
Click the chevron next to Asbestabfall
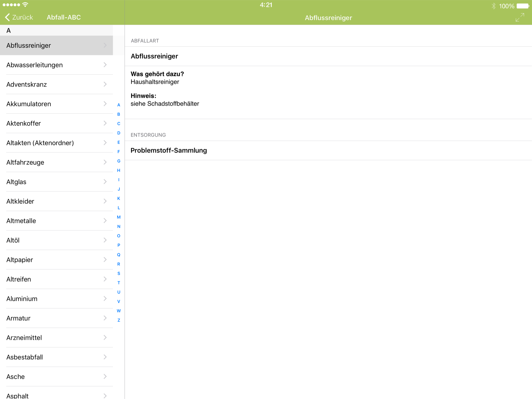click(105, 357)
